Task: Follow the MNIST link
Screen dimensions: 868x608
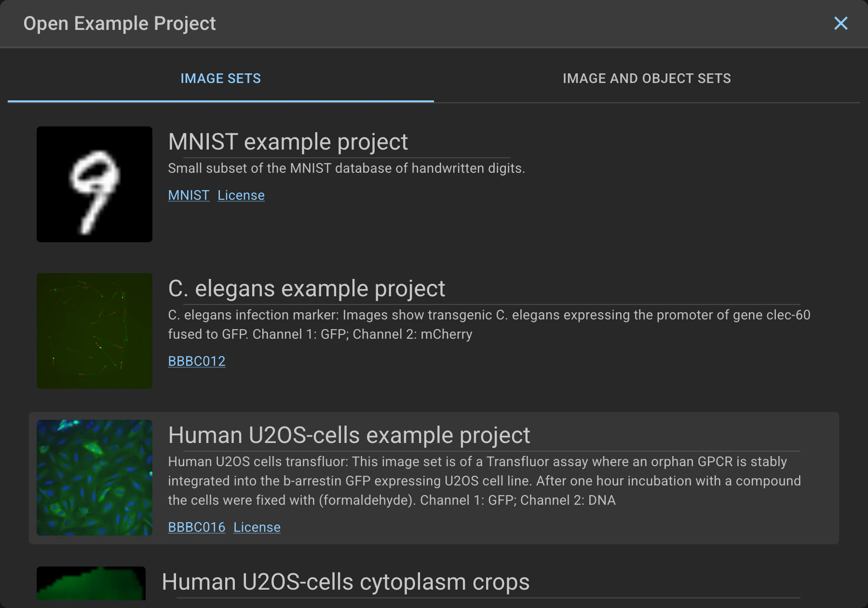Action: pos(189,195)
